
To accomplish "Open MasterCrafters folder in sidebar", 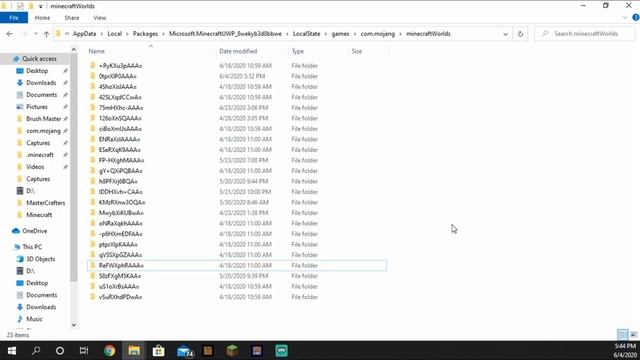I will click(45, 203).
